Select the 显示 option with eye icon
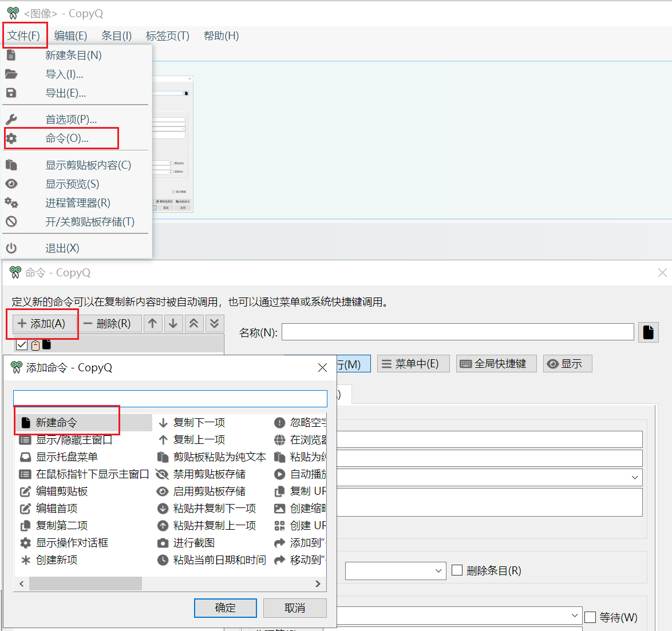Viewport: 672px width, 631px height. pyautogui.click(x=567, y=364)
